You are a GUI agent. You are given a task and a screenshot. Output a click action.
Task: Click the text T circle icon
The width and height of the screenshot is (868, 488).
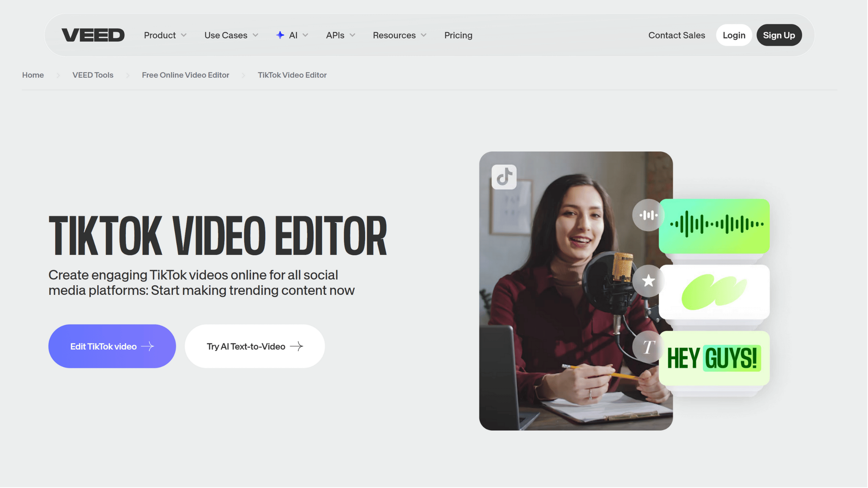coord(648,347)
